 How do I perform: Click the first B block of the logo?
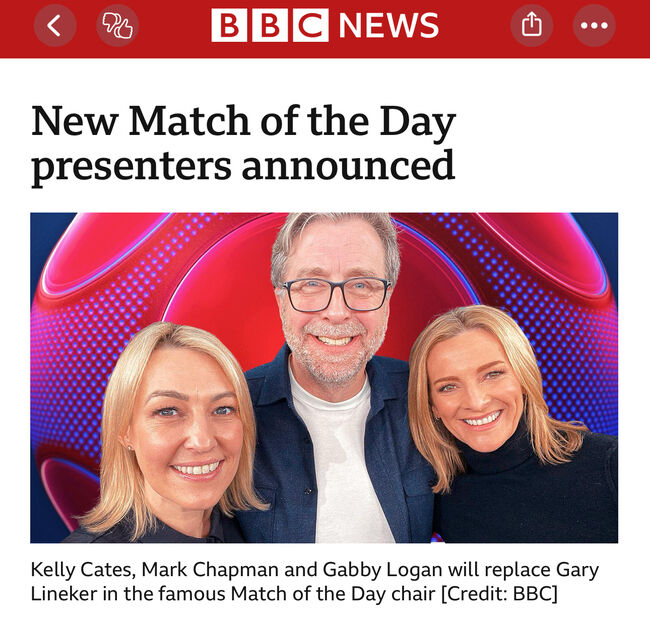click(229, 25)
